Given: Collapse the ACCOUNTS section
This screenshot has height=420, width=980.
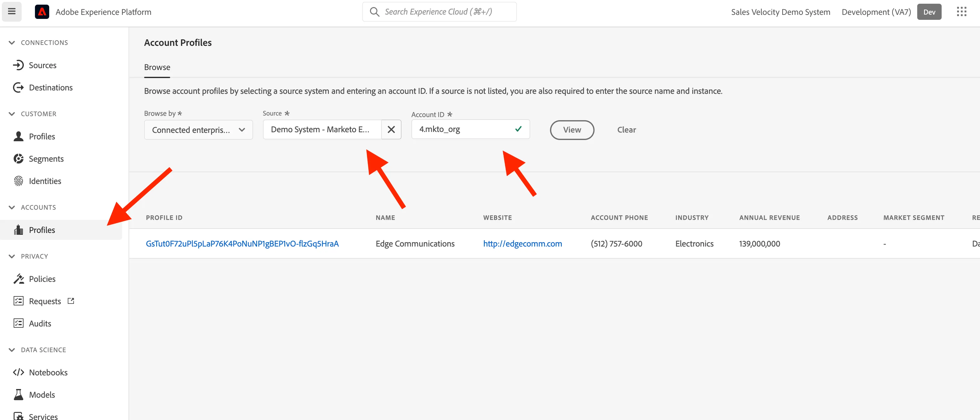Looking at the screenshot, I should click(12, 208).
